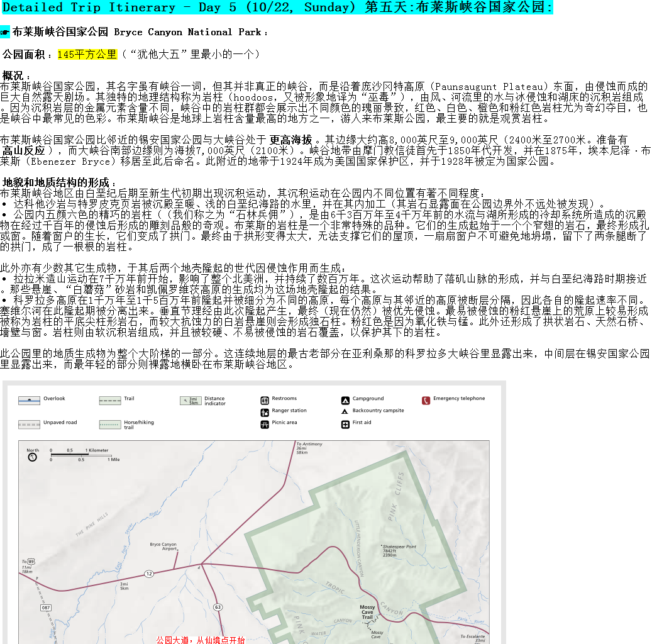Click the pointing-hand bullet before park heading
The image size is (652, 644).
(5, 32)
